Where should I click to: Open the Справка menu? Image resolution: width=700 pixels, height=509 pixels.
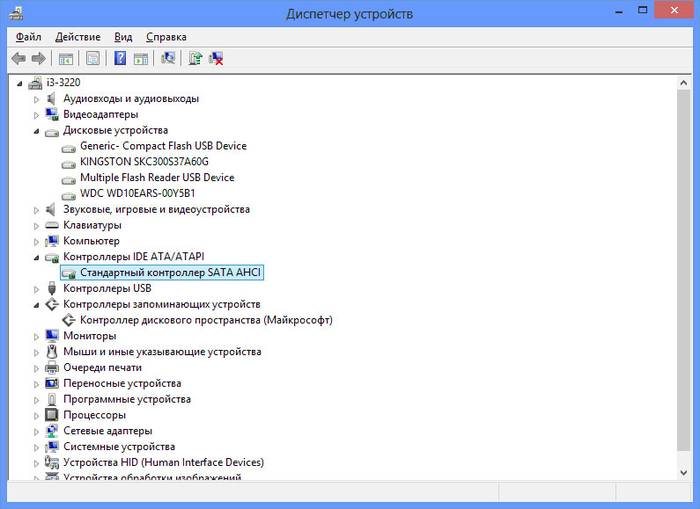point(168,36)
